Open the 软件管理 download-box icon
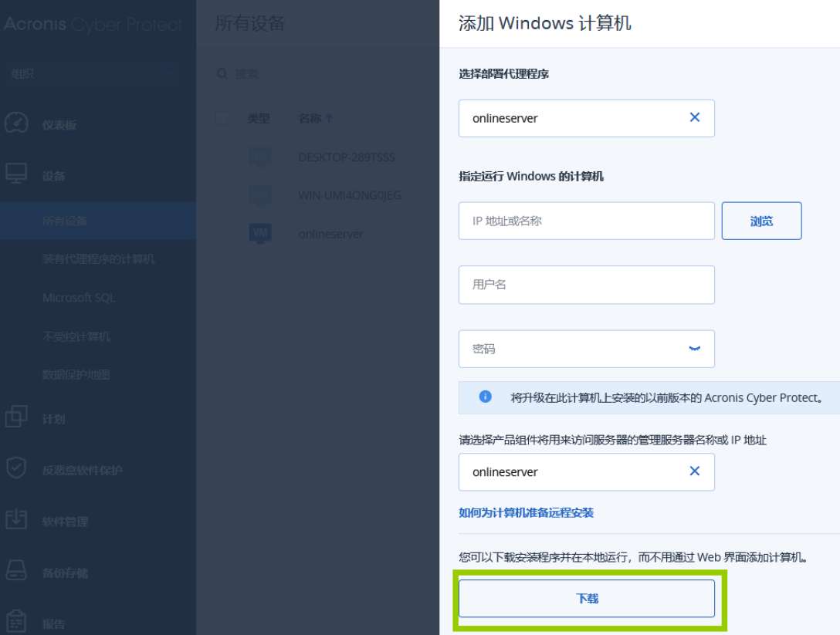 click(x=16, y=518)
